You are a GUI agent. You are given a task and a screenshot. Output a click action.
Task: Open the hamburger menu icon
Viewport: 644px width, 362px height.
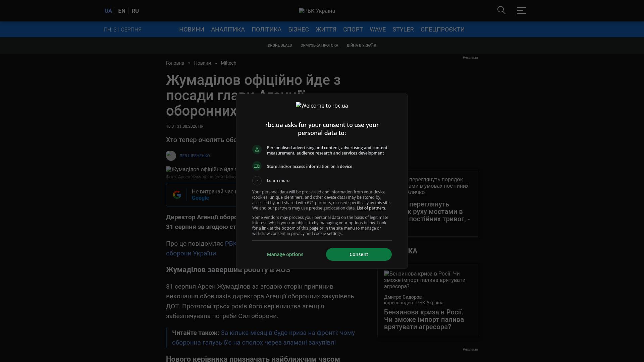point(522,10)
